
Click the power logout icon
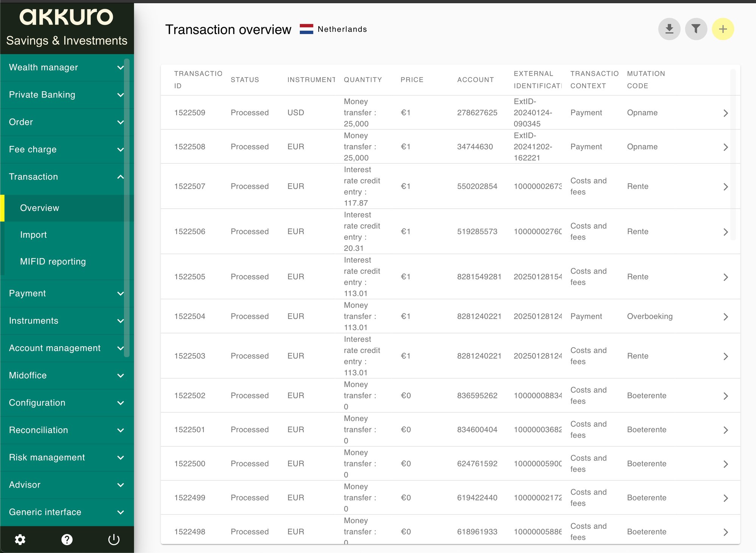tap(114, 539)
